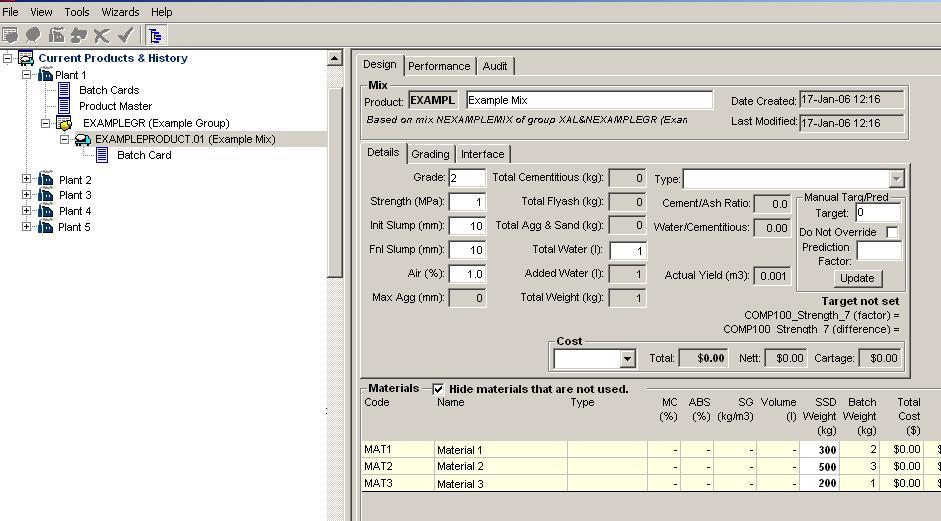
Task: Switch to the Grading tab
Action: pyautogui.click(x=430, y=154)
